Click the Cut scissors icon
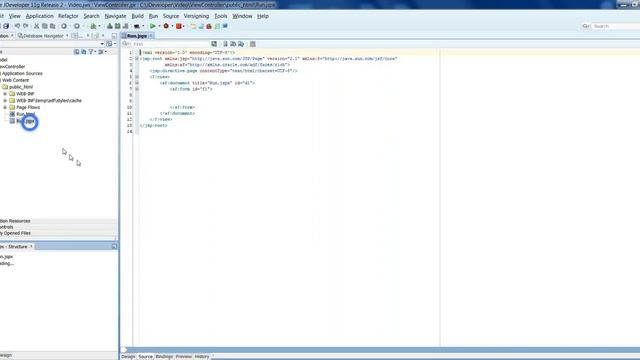 [x=37, y=26]
